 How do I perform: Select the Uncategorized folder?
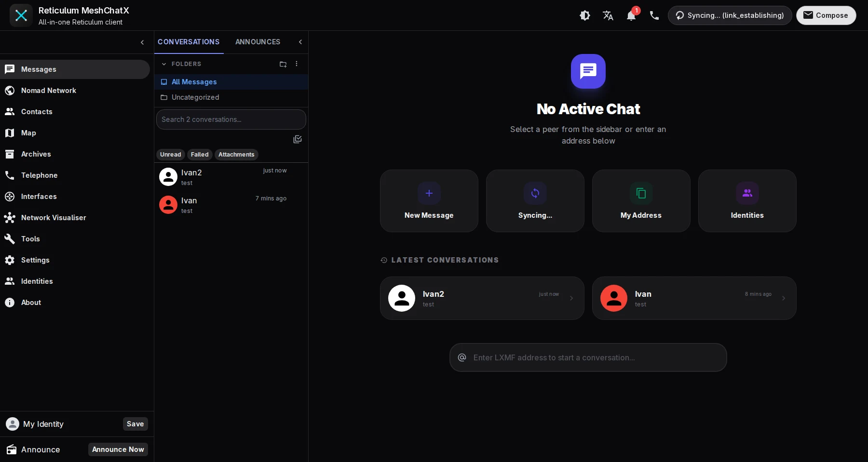point(195,97)
